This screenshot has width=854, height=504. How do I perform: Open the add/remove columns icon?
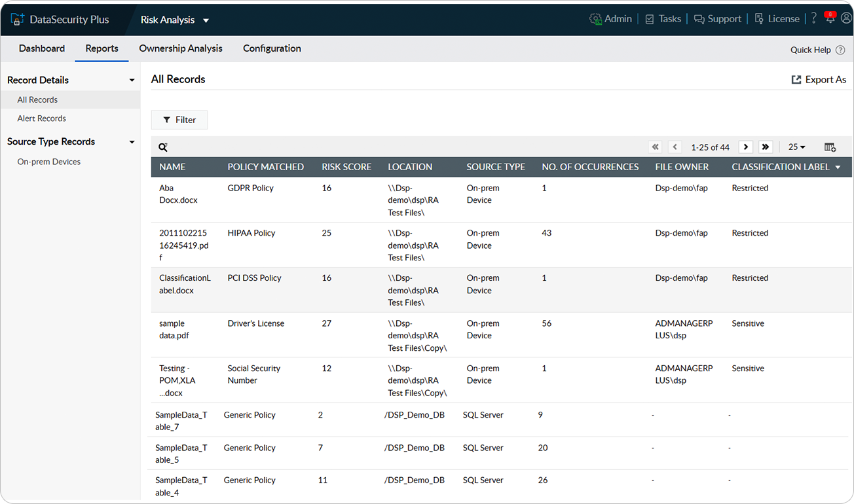coord(830,147)
